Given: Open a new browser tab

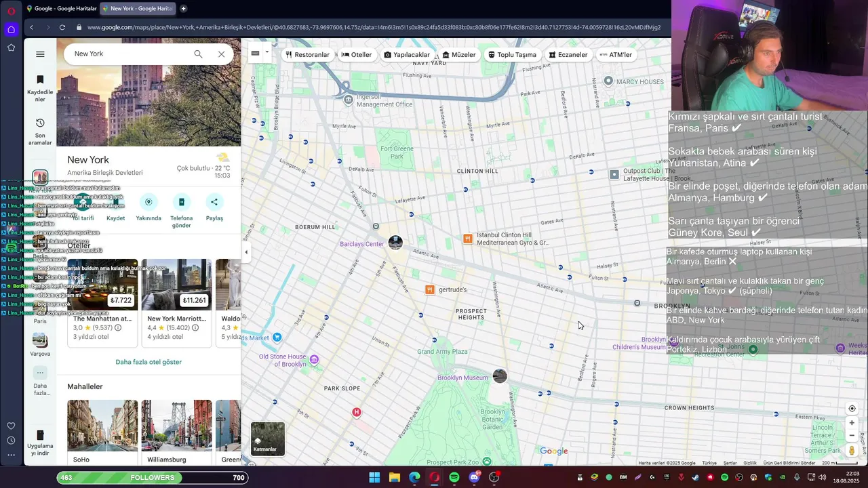Looking at the screenshot, I should [183, 9].
